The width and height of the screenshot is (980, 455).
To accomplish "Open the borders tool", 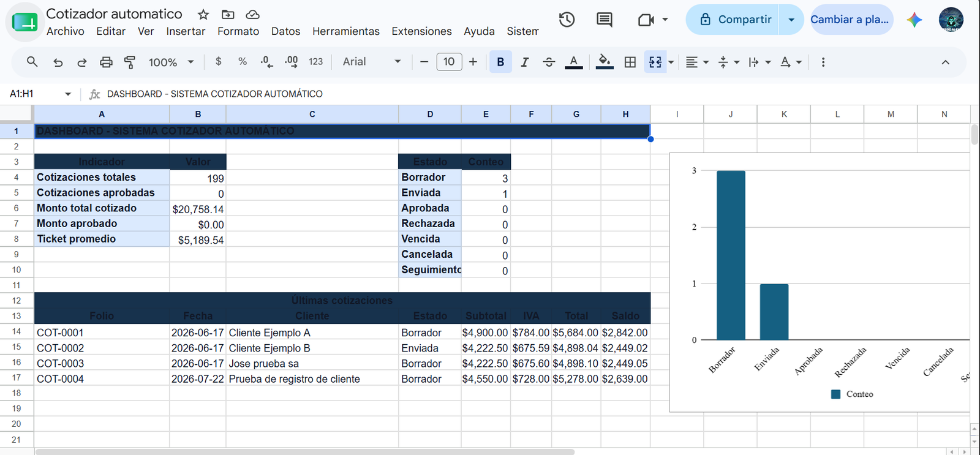I will 630,62.
